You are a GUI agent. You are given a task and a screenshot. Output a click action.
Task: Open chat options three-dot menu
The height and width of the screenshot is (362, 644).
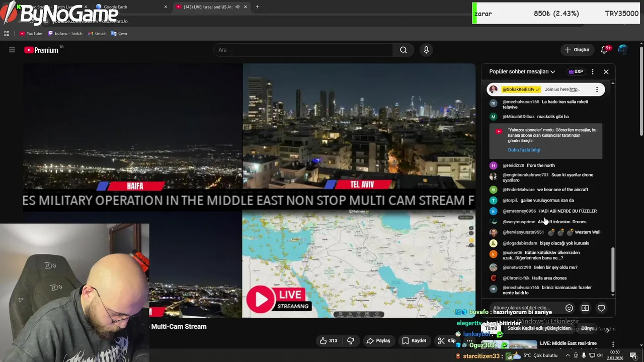pyautogui.click(x=593, y=72)
